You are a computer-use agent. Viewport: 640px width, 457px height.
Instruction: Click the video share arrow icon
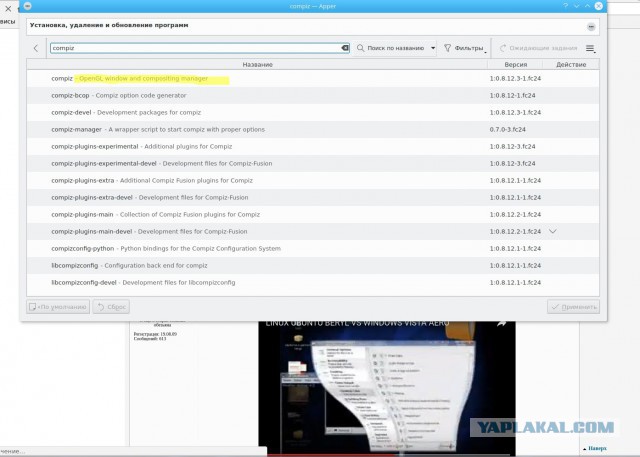501,324
